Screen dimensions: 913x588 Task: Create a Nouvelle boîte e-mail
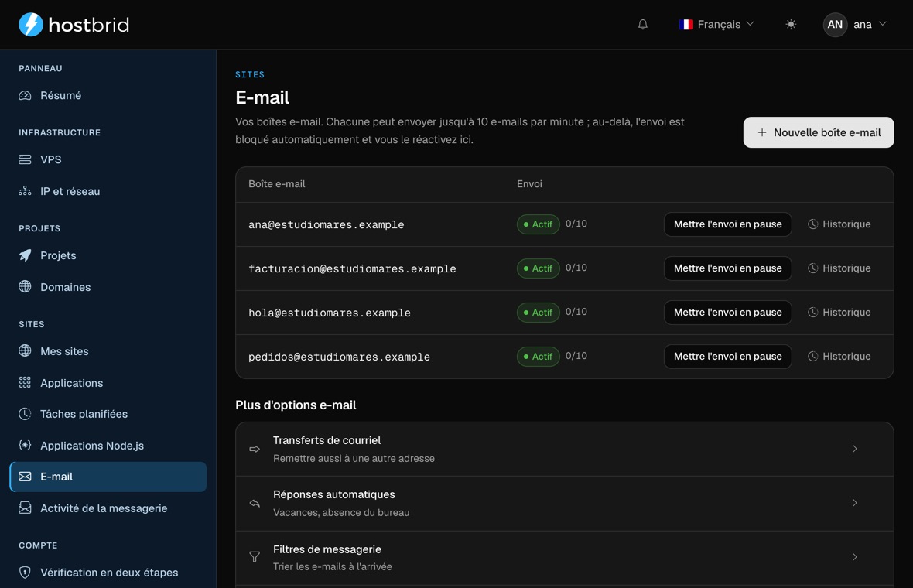(x=819, y=132)
